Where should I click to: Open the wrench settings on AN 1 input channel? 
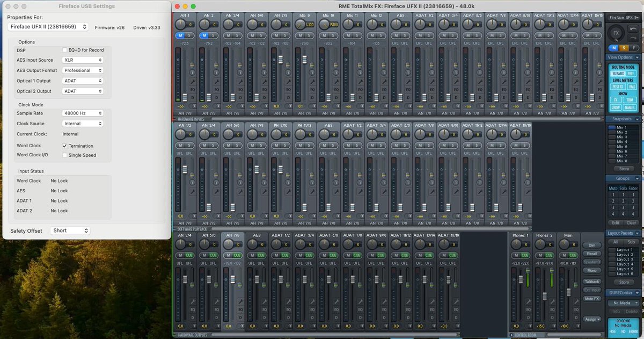point(193,81)
